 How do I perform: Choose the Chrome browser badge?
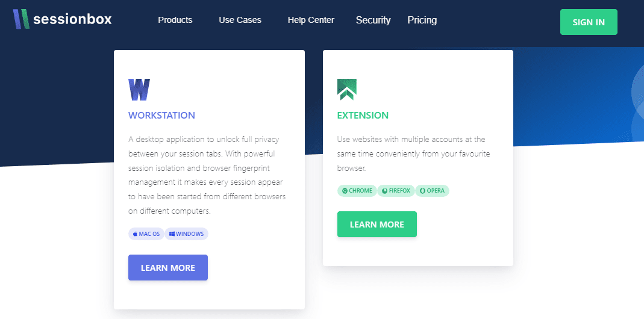(x=357, y=191)
